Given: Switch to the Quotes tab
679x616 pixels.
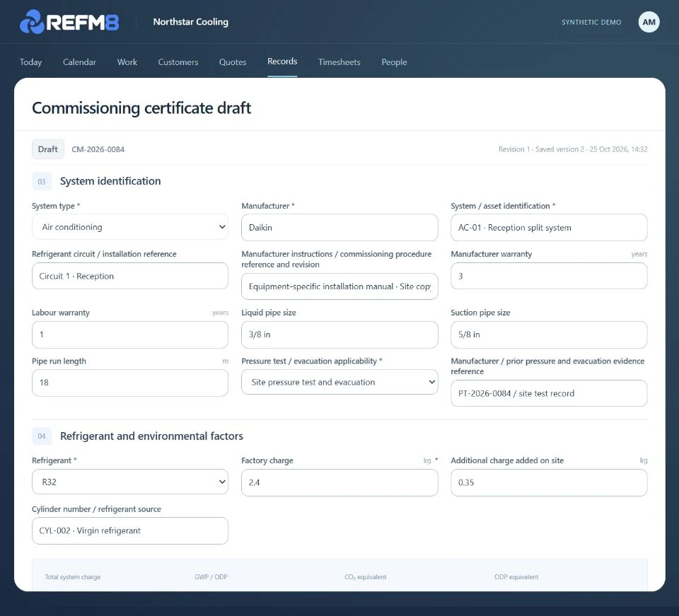Looking at the screenshot, I should [233, 62].
